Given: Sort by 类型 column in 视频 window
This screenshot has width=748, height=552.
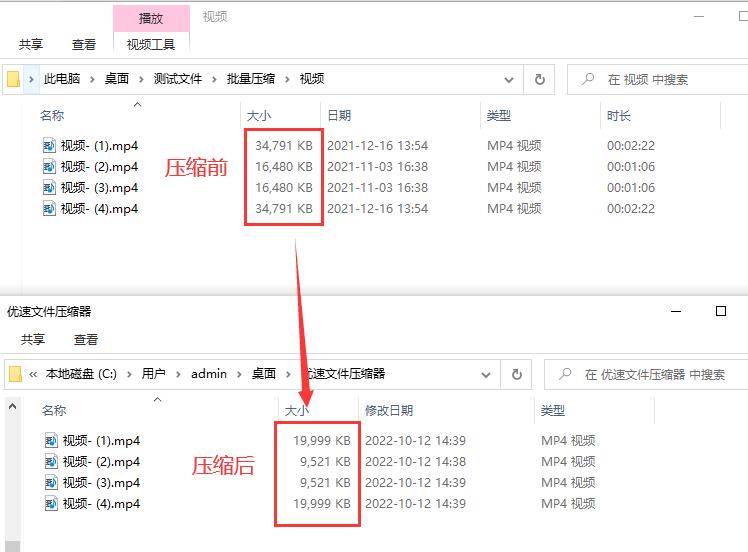Looking at the screenshot, I should pos(499,115).
